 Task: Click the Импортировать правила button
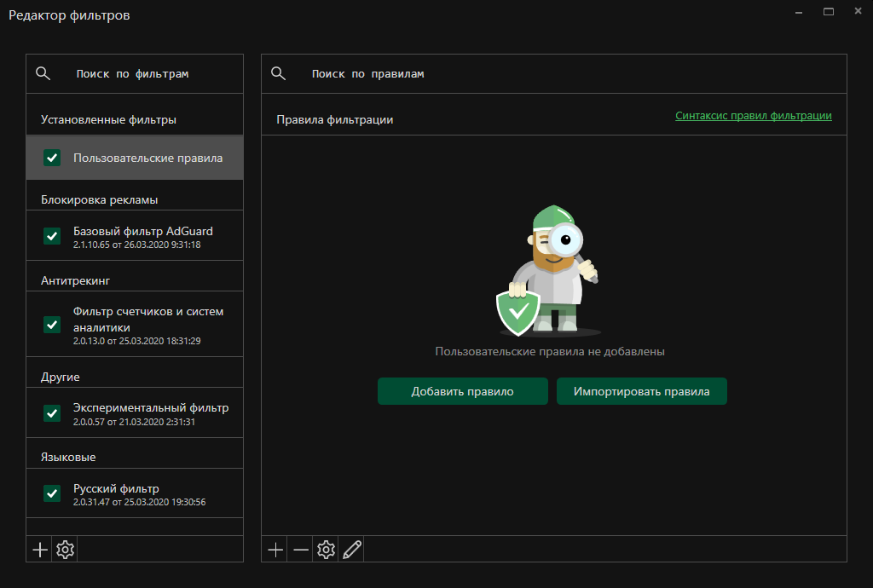642,392
